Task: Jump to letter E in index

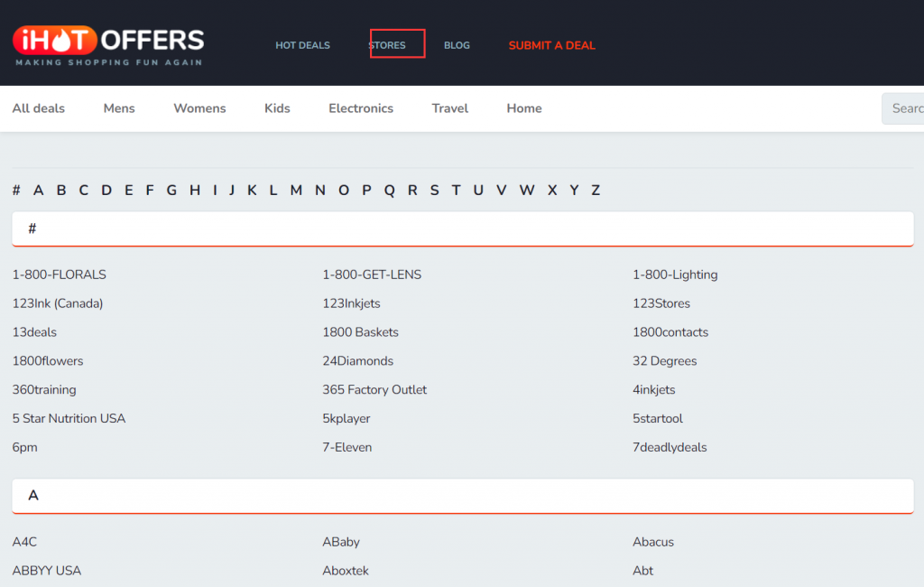Action: (128, 190)
